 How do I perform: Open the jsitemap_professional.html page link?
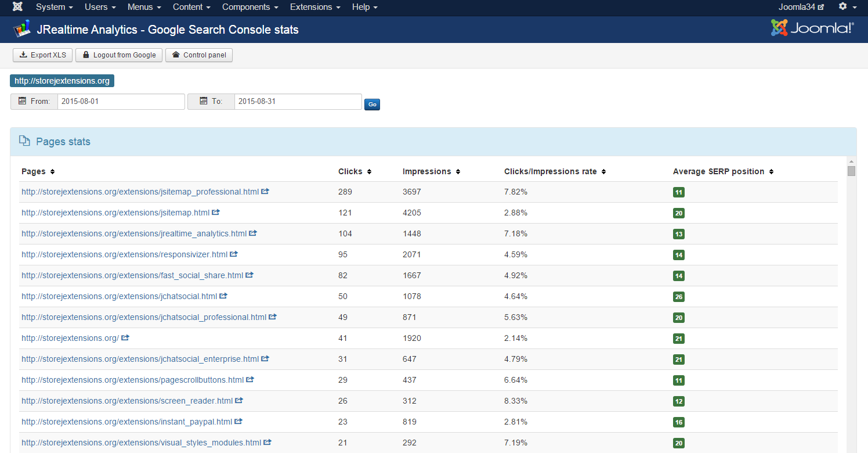click(x=140, y=192)
